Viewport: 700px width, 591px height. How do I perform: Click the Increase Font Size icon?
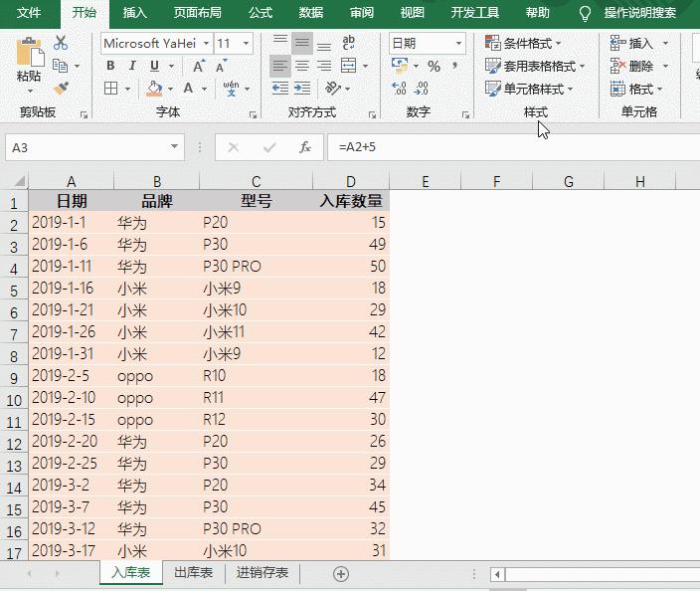pyautogui.click(x=199, y=66)
